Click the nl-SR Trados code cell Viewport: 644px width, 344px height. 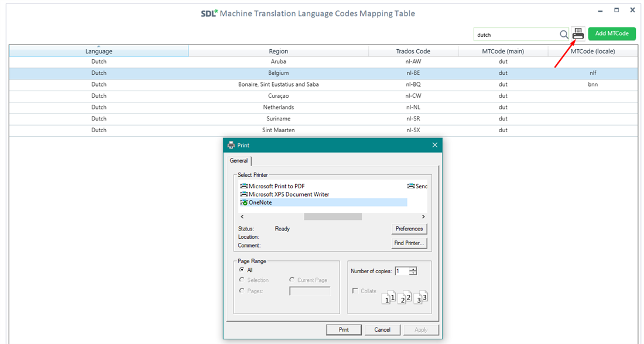pos(413,119)
